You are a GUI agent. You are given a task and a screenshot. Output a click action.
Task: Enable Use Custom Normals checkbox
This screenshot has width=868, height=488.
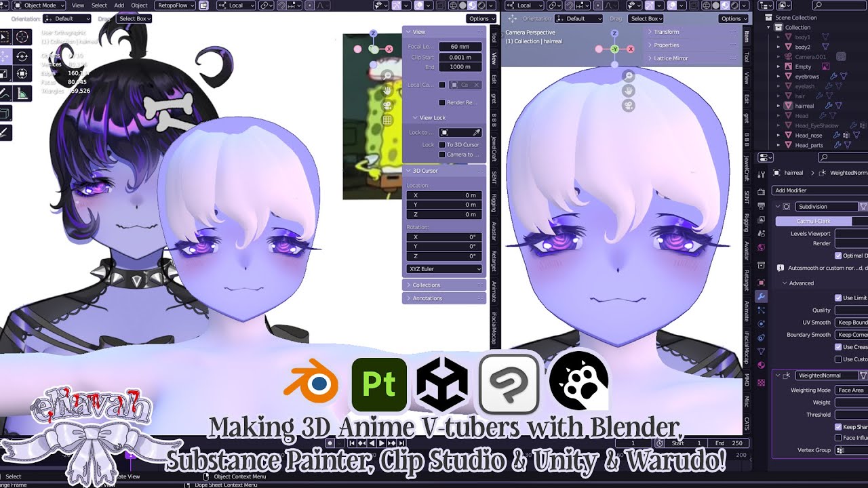coord(839,359)
